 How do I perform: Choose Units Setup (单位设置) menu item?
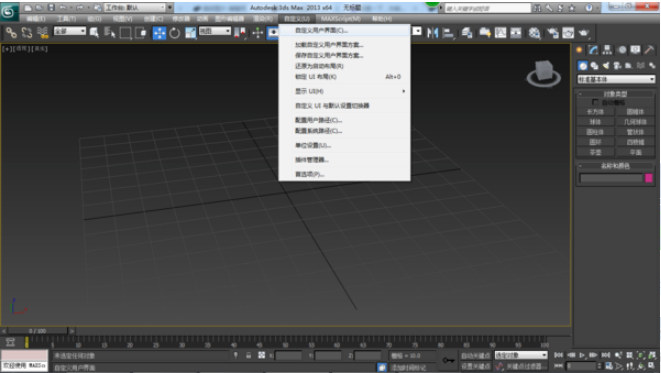point(344,145)
